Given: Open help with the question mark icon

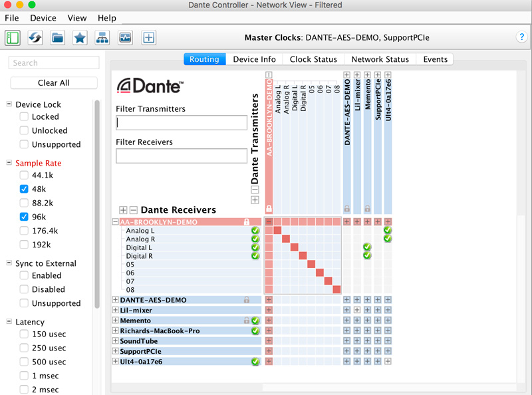Looking at the screenshot, I should pos(521,37).
